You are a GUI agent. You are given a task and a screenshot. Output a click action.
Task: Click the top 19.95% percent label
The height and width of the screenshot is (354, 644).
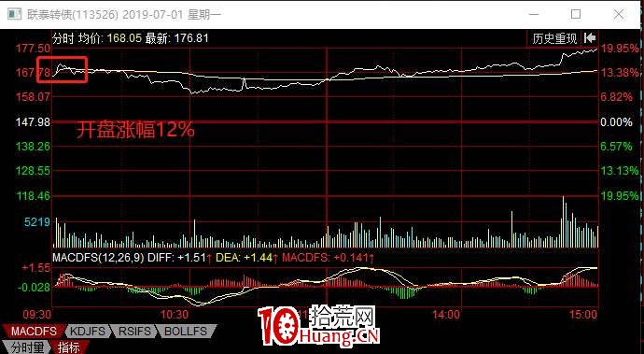coord(620,49)
